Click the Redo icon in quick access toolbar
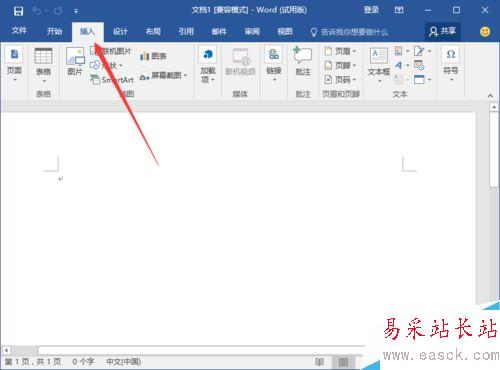 58,11
